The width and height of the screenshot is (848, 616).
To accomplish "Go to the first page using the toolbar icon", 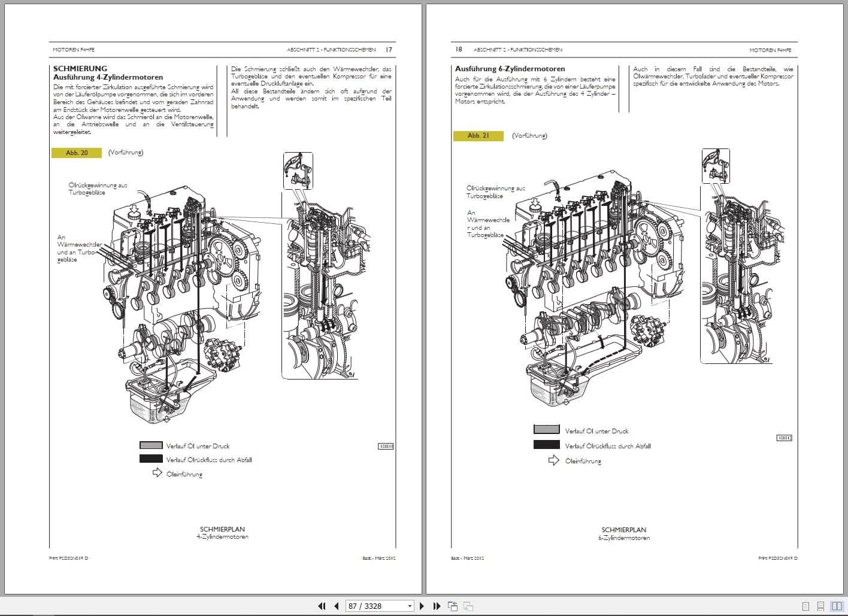I will coord(322,606).
